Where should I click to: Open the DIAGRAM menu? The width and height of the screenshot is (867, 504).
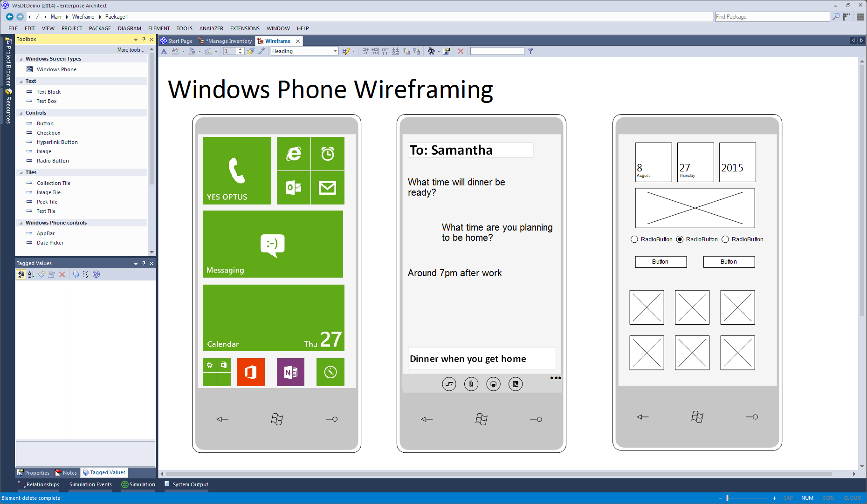tap(130, 28)
